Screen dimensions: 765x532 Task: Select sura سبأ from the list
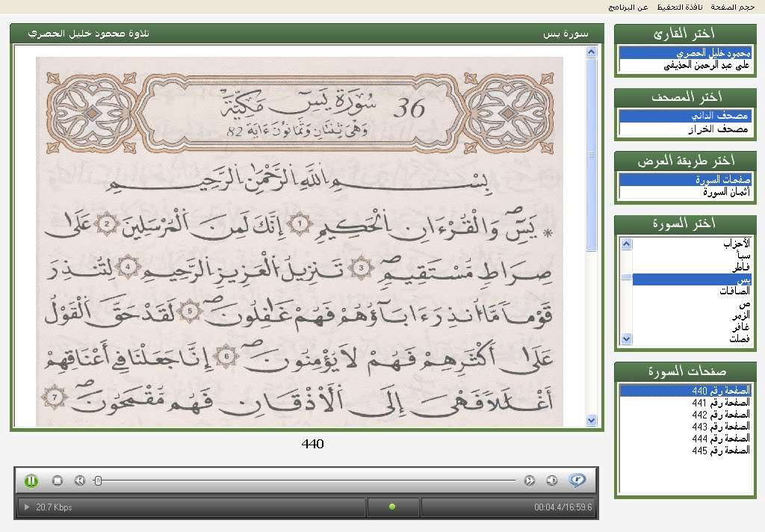[691, 256]
